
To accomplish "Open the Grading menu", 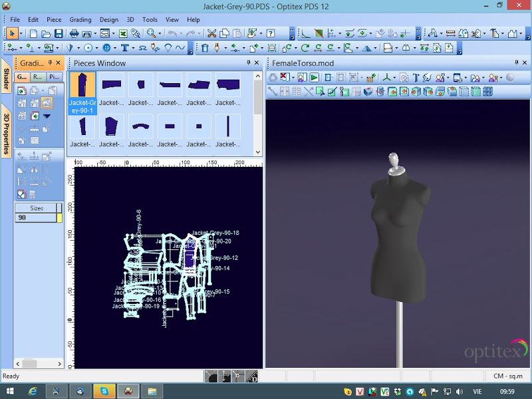I will tap(80, 20).
